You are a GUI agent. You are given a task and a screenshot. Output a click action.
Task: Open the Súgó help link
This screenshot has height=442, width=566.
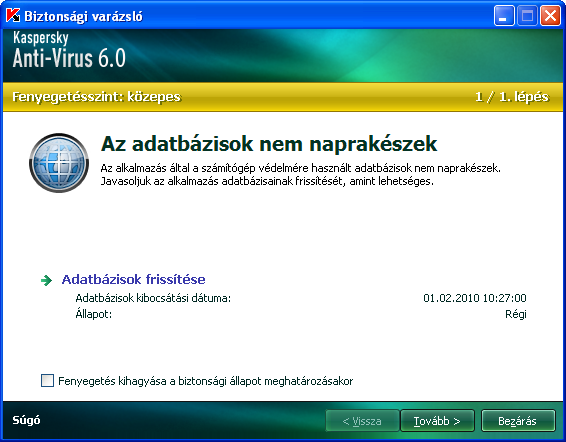point(26,420)
